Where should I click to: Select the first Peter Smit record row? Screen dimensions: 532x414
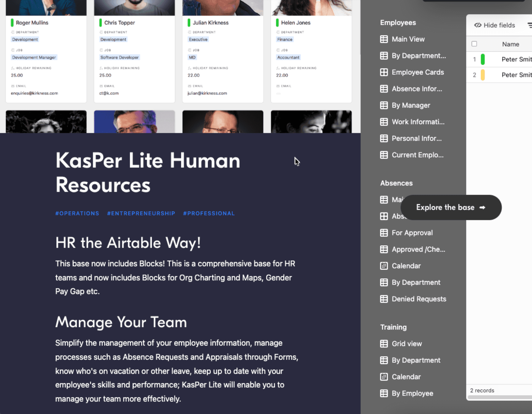pyautogui.click(x=499, y=59)
